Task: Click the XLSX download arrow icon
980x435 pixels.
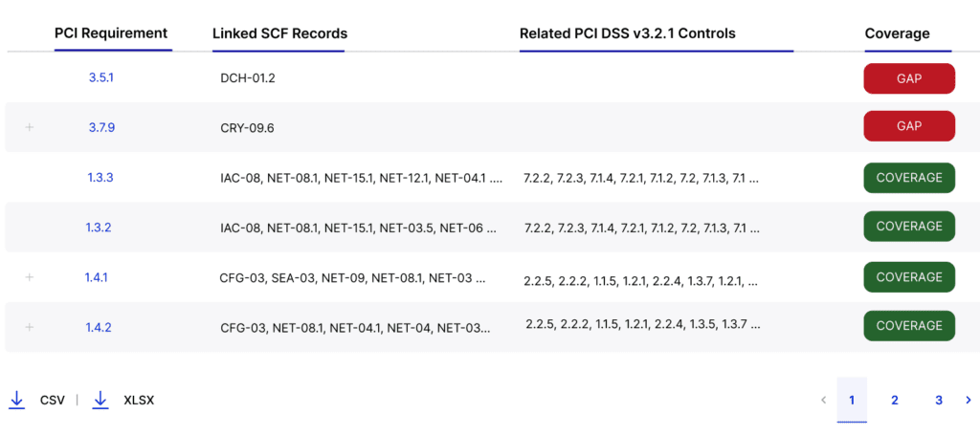Action: tap(100, 400)
